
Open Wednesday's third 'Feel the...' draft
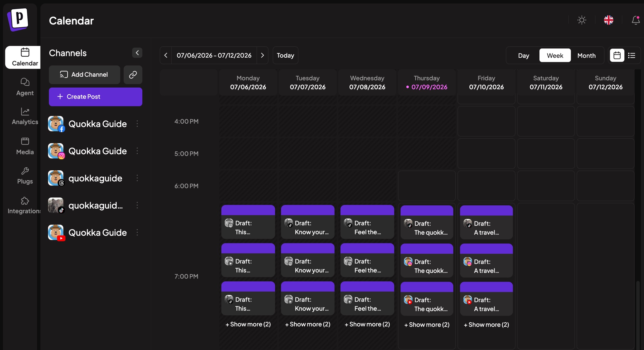pyautogui.click(x=367, y=298)
